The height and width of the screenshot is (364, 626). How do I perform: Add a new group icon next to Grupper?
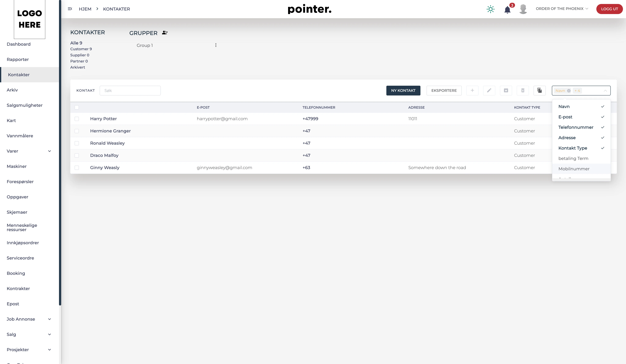coord(165,33)
